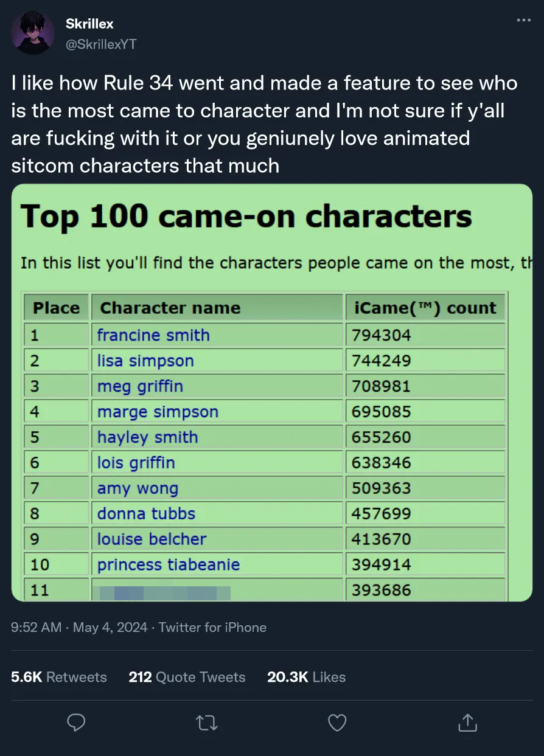Reply to the tweet via speech bubble
Viewport: 544px width, 756px height.
tap(75, 722)
